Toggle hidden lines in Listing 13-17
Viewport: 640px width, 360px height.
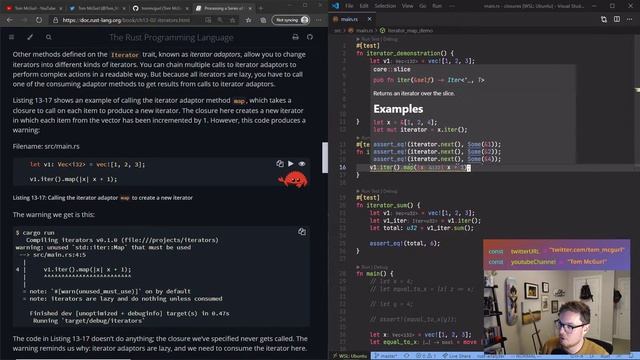pos(302,164)
